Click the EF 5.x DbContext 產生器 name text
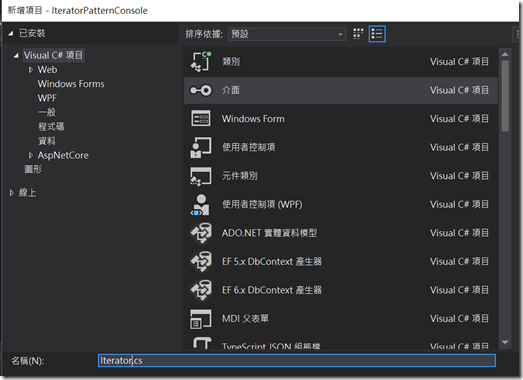Screen dimensions: 523x380 click(272, 262)
